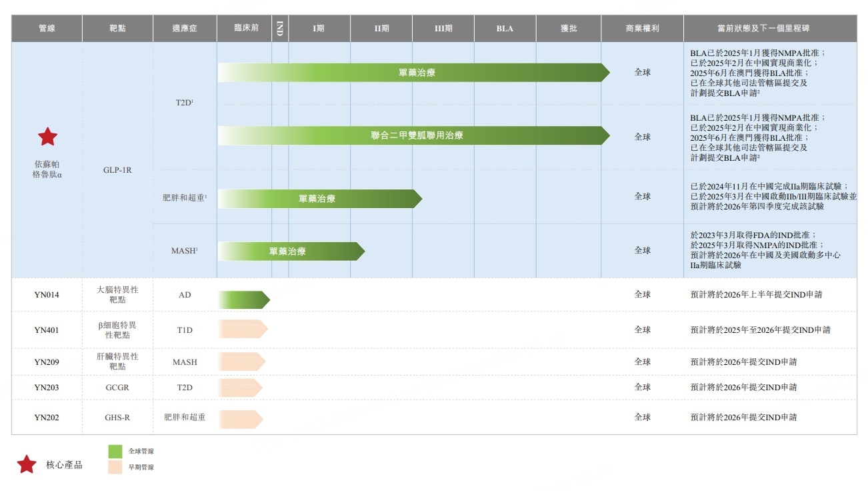Select 全球 in the YN014 row

point(643,294)
